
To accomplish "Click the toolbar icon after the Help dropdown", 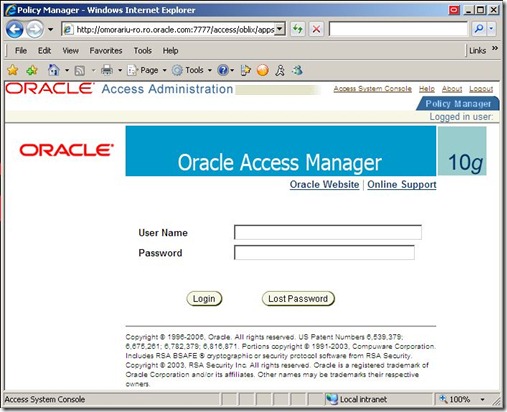I will click(245, 70).
